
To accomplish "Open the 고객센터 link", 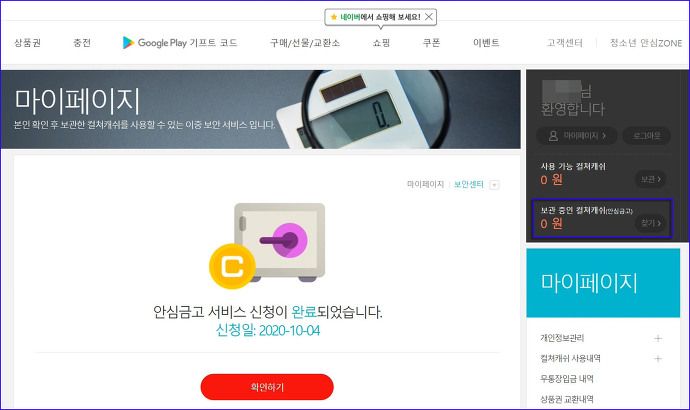I will (x=565, y=43).
